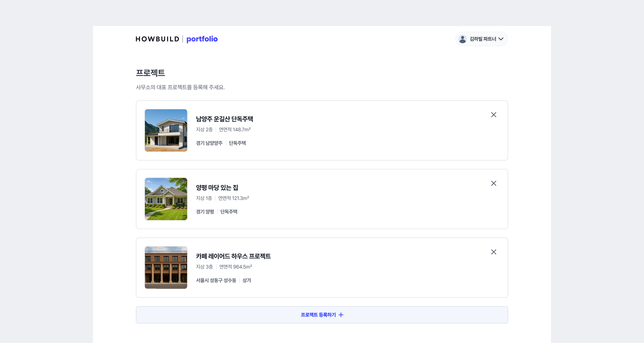Click the portfolio logo text
Viewport: 644px width, 343px height.
click(202, 39)
